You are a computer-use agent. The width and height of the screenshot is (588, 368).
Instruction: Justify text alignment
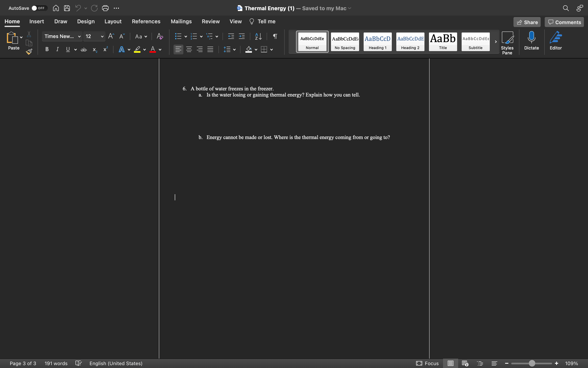(210, 49)
